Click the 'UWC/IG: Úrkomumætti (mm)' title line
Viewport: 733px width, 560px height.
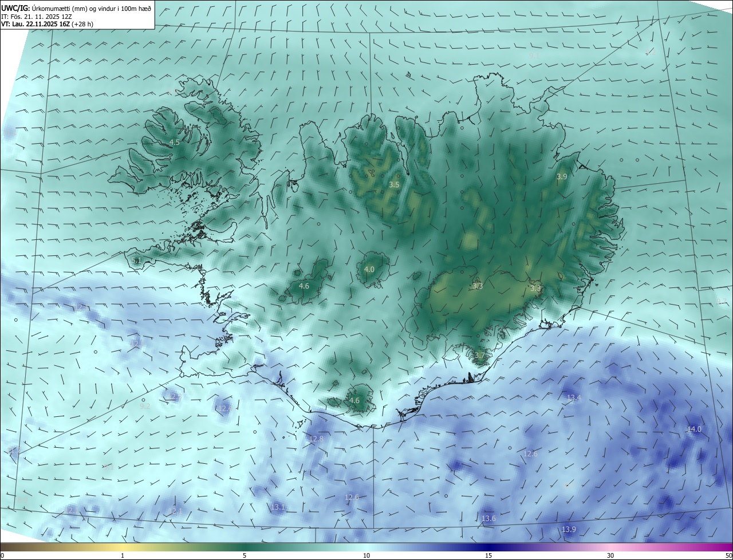pyautogui.click(x=77, y=8)
